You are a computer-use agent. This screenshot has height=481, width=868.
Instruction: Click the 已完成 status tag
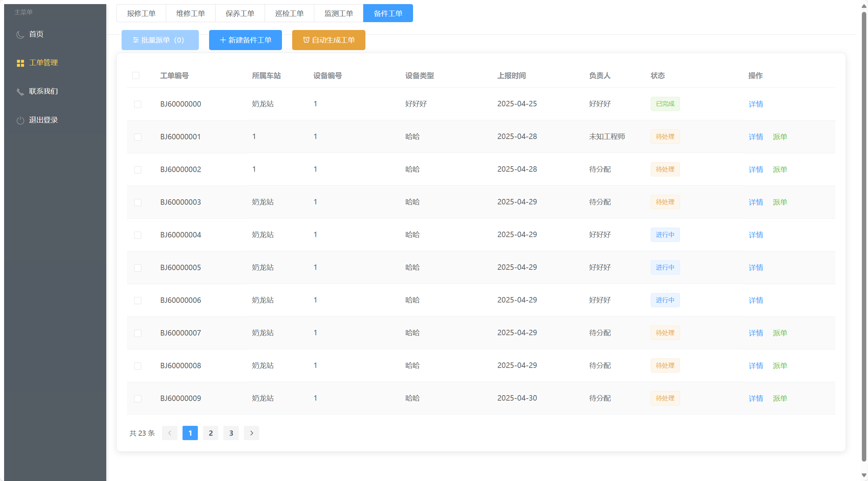(665, 104)
